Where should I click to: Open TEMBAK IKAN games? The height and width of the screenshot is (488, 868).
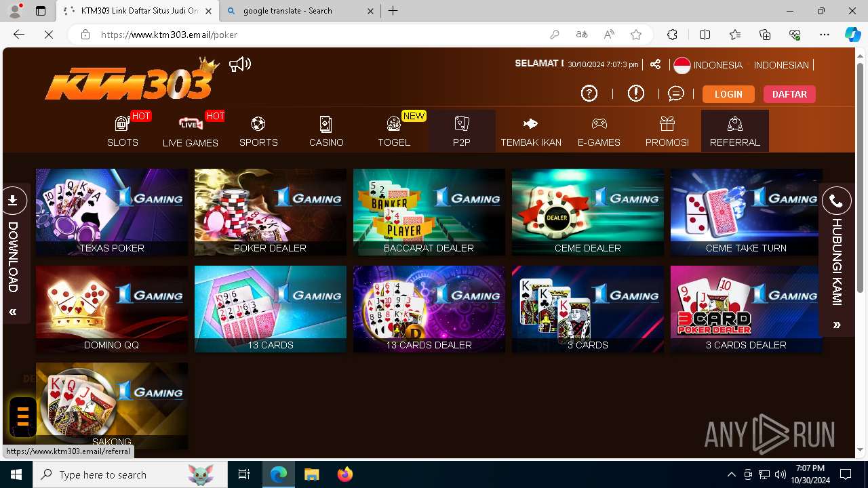point(531,131)
